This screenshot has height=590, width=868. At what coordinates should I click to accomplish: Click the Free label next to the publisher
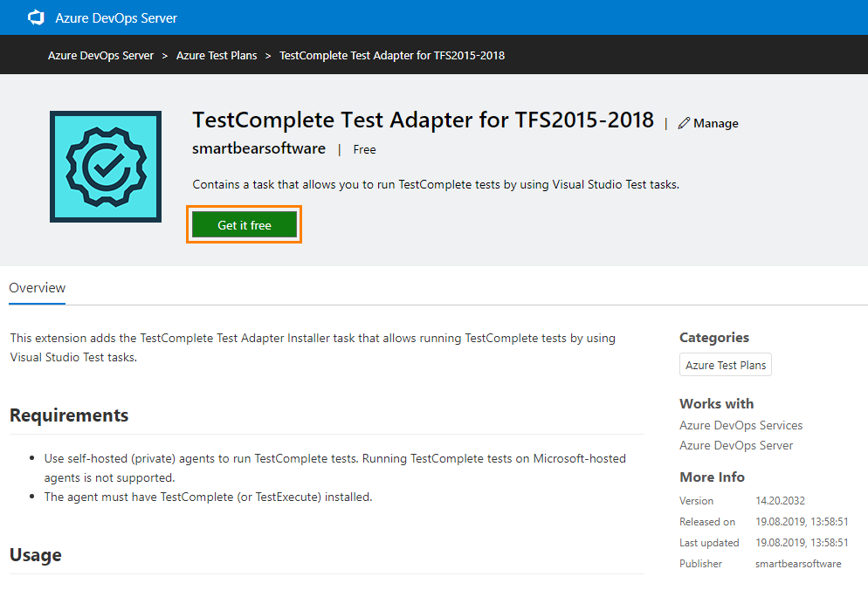tap(364, 148)
